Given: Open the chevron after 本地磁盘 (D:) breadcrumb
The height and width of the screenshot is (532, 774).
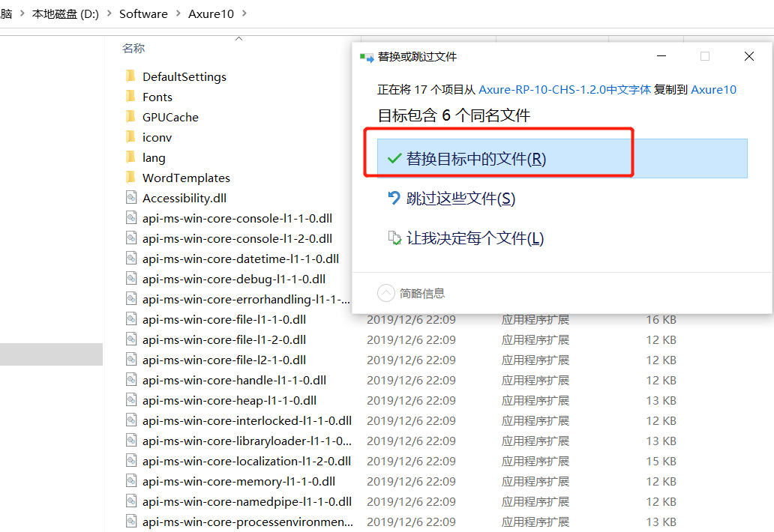Looking at the screenshot, I should (x=109, y=14).
